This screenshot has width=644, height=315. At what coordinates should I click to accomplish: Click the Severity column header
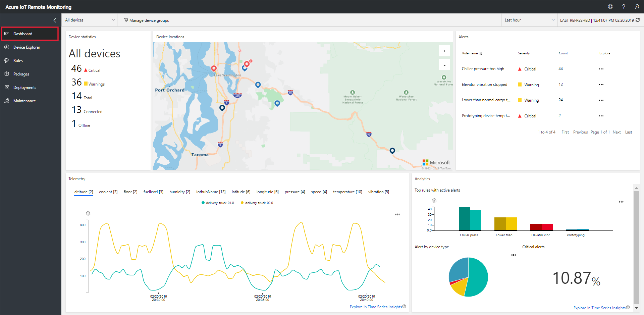[x=524, y=53]
